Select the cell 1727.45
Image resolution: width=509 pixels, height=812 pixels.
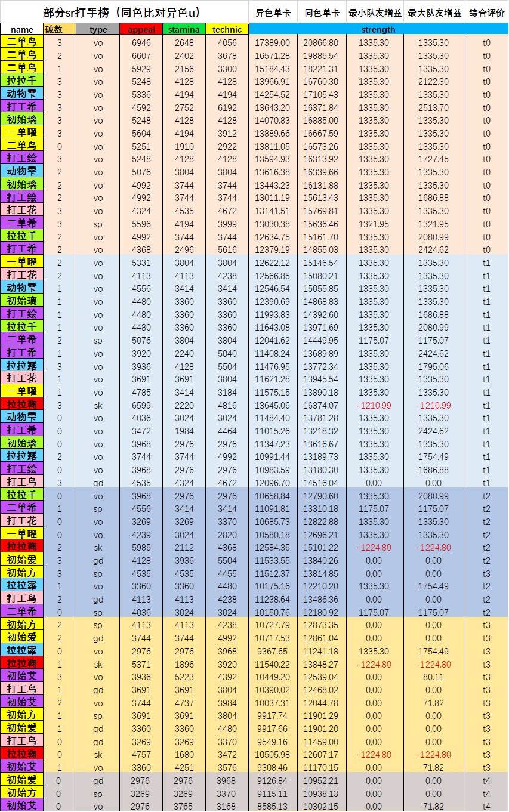(x=434, y=159)
